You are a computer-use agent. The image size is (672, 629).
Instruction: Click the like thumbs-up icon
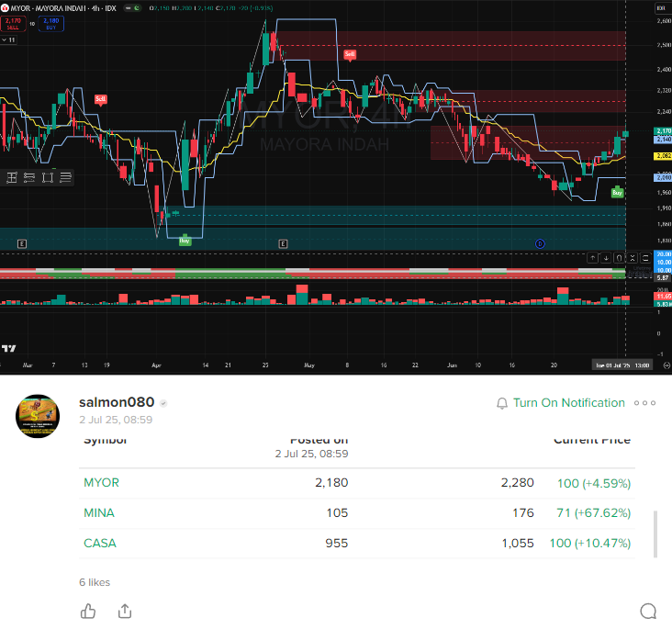88,612
